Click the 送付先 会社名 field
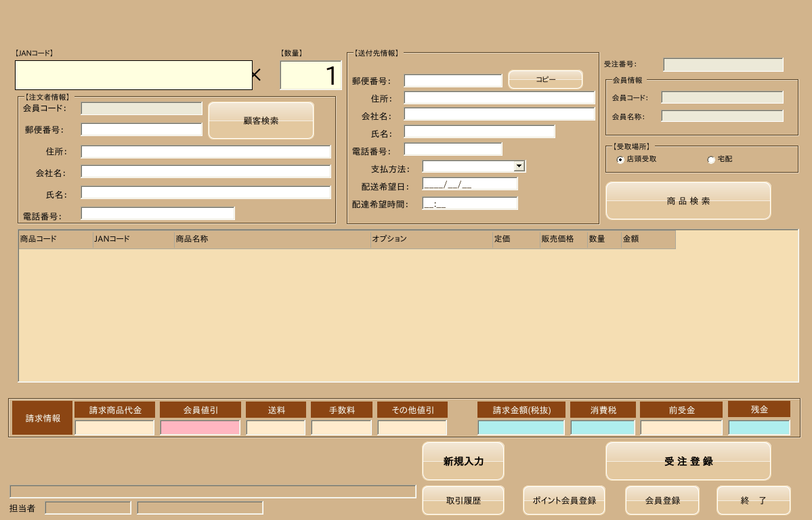 coord(499,114)
